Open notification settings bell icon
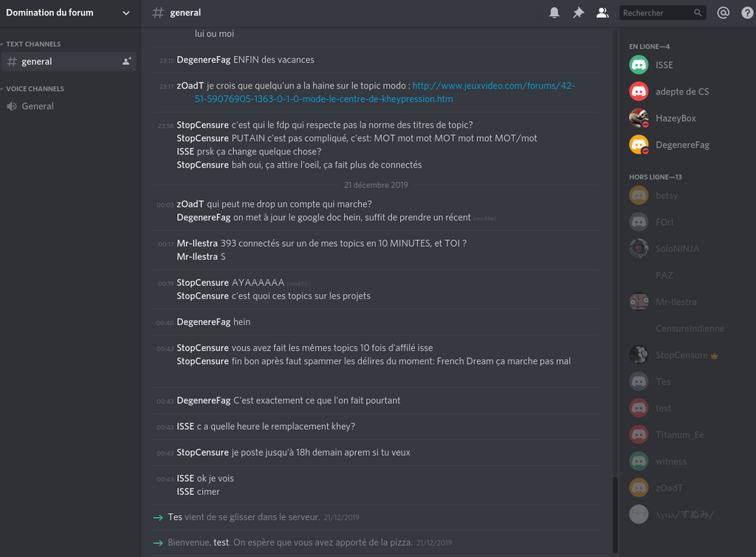Viewport: 756px width, 557px height. click(554, 13)
